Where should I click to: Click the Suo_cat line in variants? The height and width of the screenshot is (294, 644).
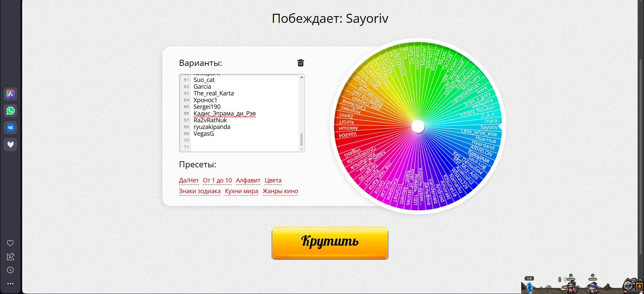point(204,80)
